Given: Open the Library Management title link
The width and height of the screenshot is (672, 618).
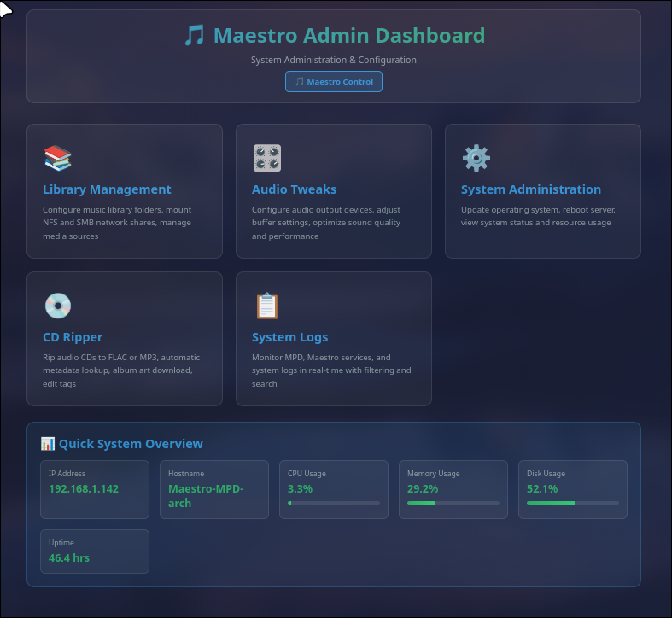Looking at the screenshot, I should (x=107, y=189).
